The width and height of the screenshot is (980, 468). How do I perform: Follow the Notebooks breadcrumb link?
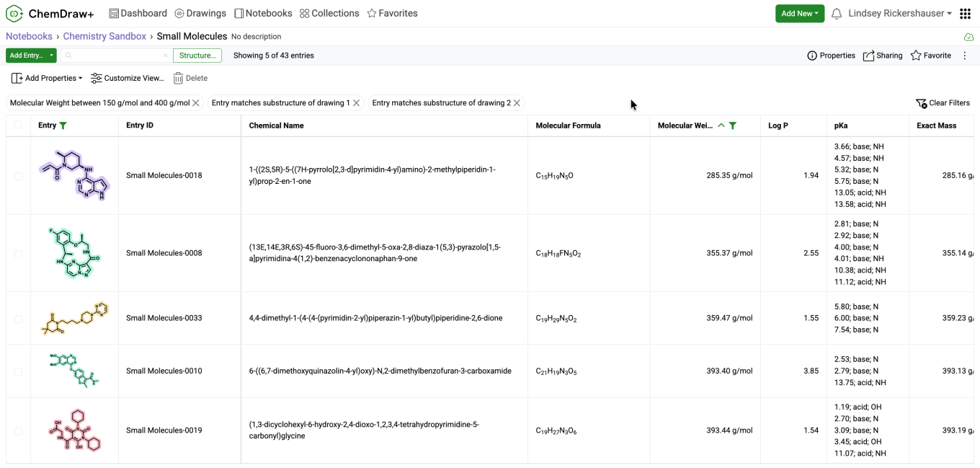coord(29,37)
